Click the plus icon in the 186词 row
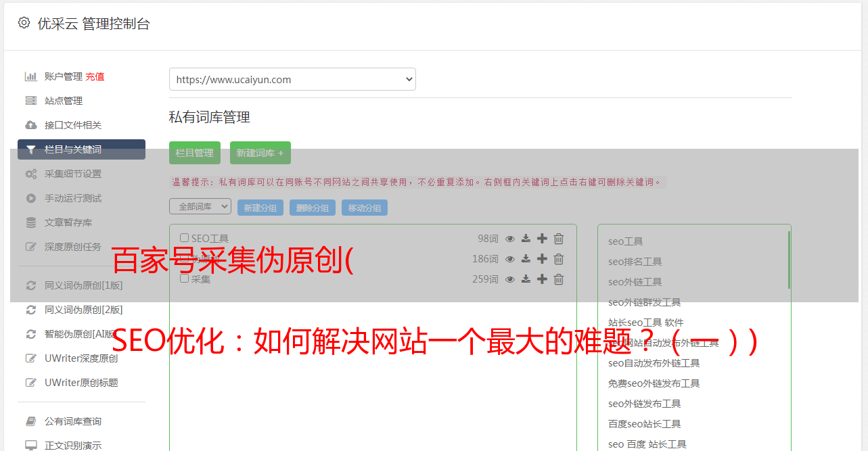868x451 pixels. 542,259
